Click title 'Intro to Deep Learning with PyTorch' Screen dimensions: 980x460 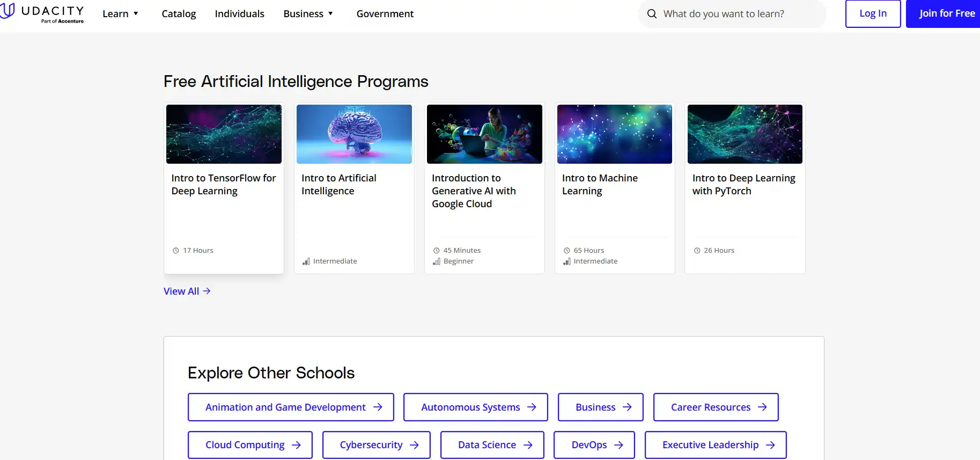744,185
